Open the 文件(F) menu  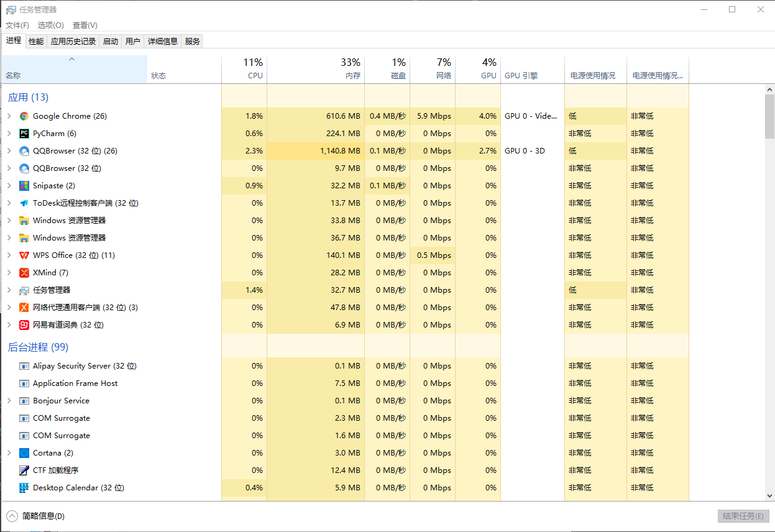click(17, 25)
